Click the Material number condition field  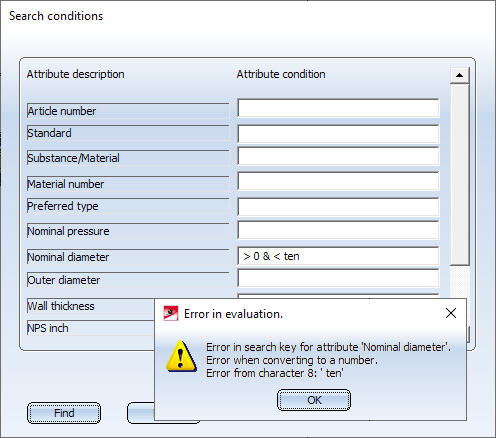(338, 181)
